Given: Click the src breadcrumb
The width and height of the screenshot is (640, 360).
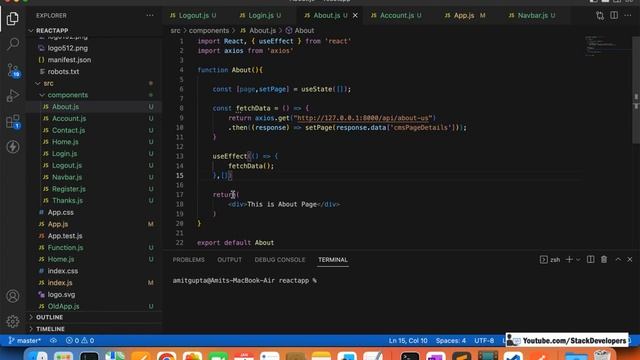Looking at the screenshot, I should [175, 31].
